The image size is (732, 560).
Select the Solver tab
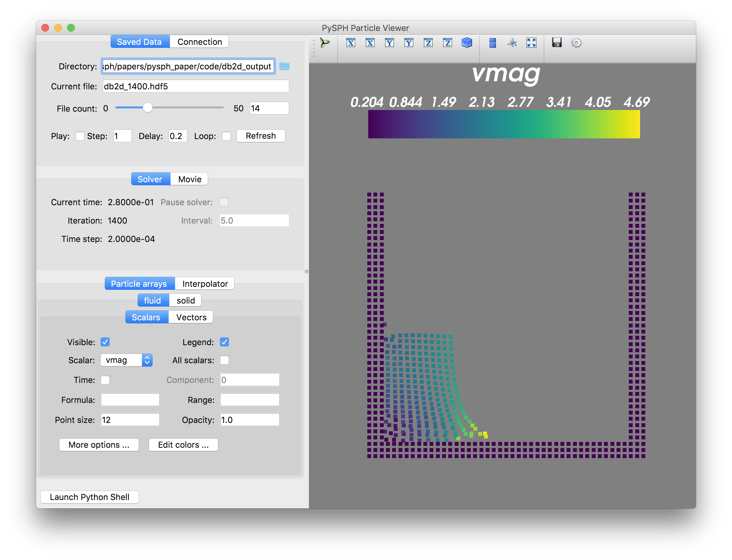pos(151,179)
